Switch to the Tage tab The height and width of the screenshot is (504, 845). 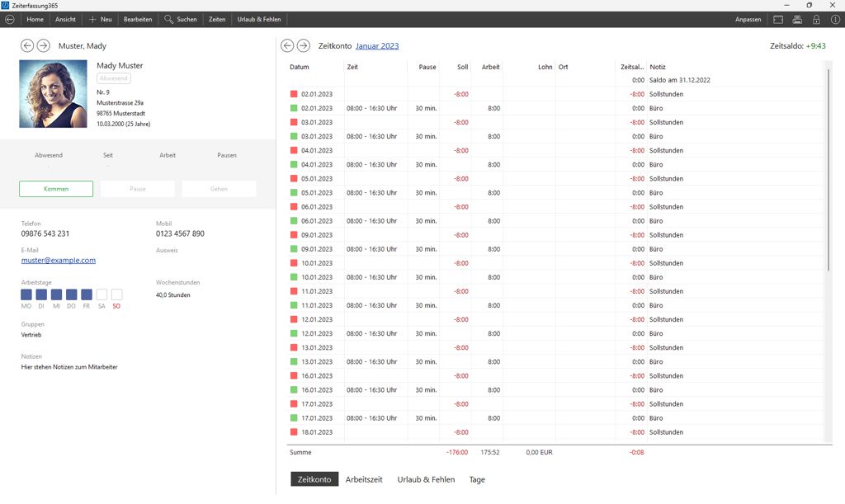(477, 479)
